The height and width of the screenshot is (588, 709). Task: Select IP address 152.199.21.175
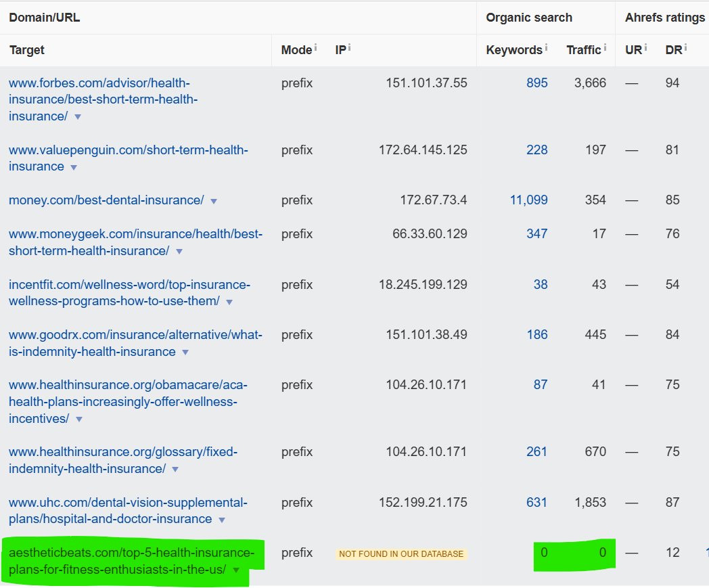[x=423, y=503]
